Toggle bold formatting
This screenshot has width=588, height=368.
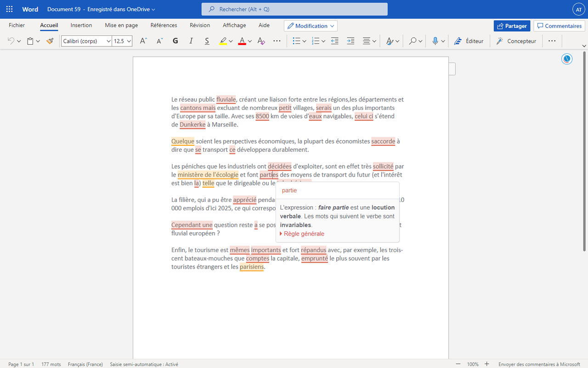click(175, 40)
